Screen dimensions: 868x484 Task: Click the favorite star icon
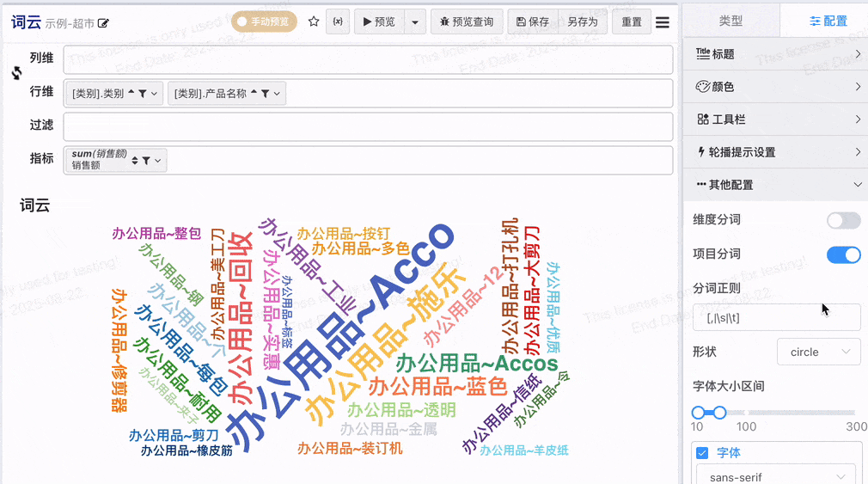coord(314,21)
